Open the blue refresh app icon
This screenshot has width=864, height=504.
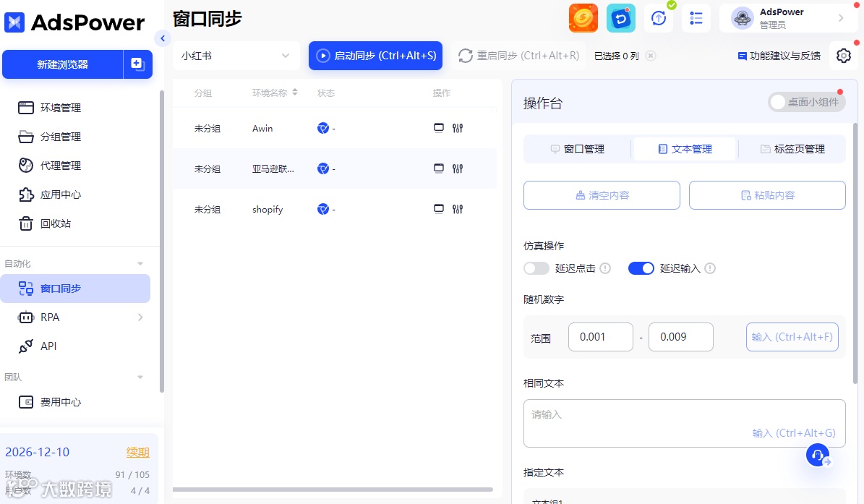[620, 17]
